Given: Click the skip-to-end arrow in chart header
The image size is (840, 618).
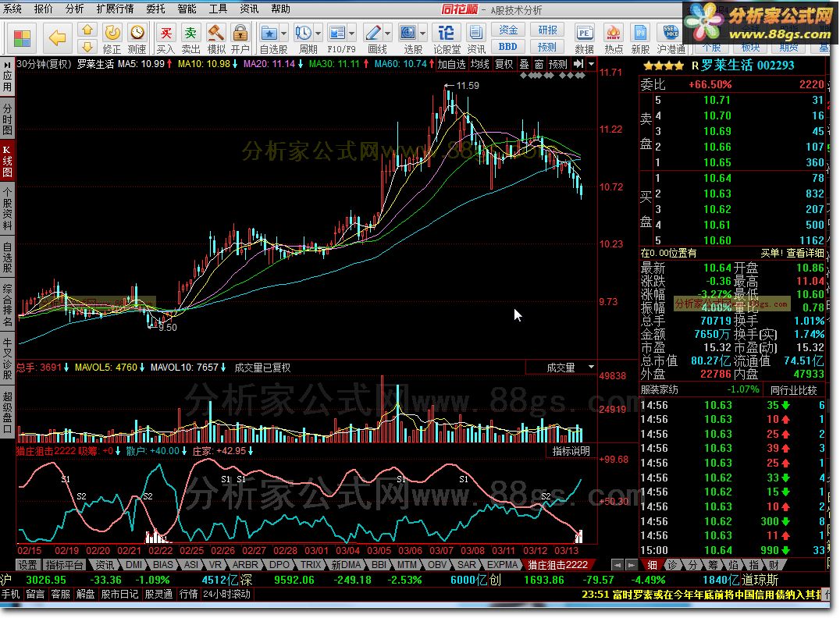Looking at the screenshot, I should [578, 64].
